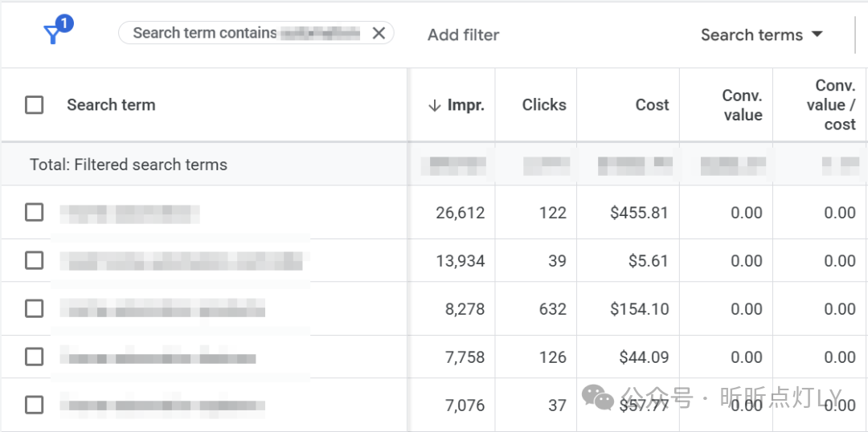
Task: Click the filter funnel icon
Action: (54, 33)
